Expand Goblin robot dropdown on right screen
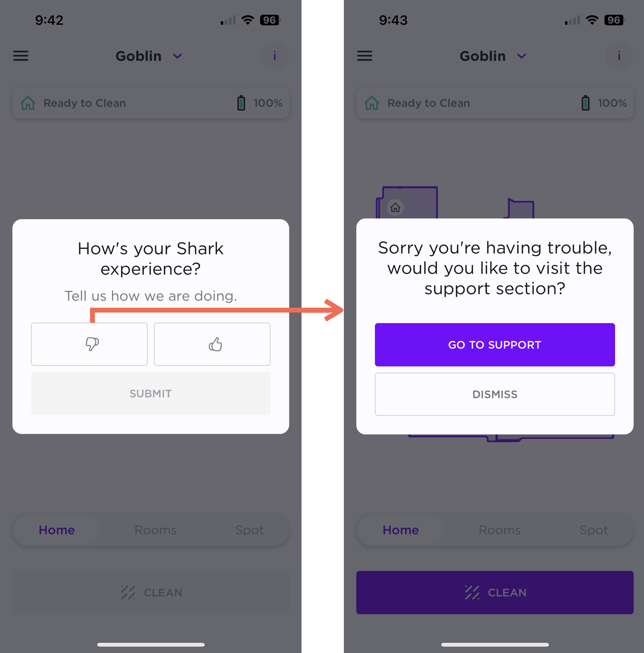 (522, 56)
